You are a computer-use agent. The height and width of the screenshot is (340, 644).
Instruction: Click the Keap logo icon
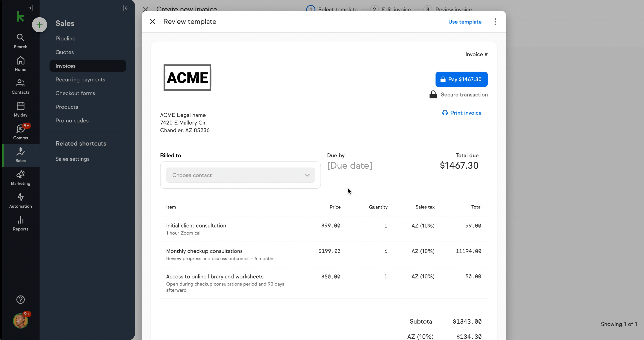tap(20, 17)
